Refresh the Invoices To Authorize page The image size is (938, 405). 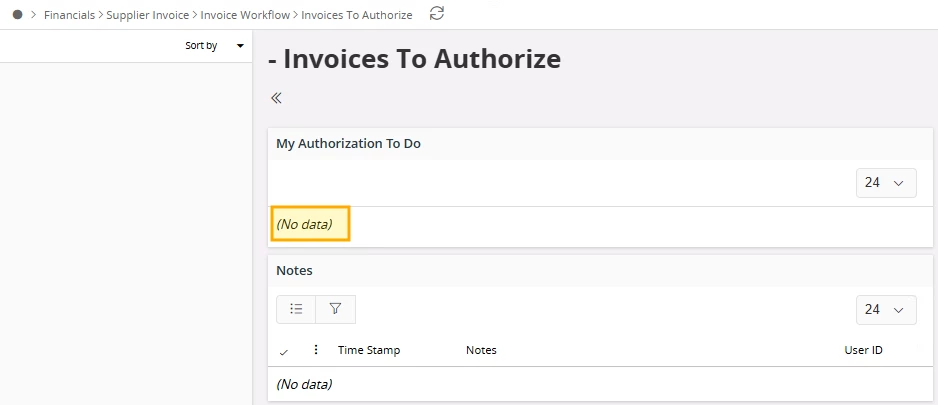coord(436,14)
